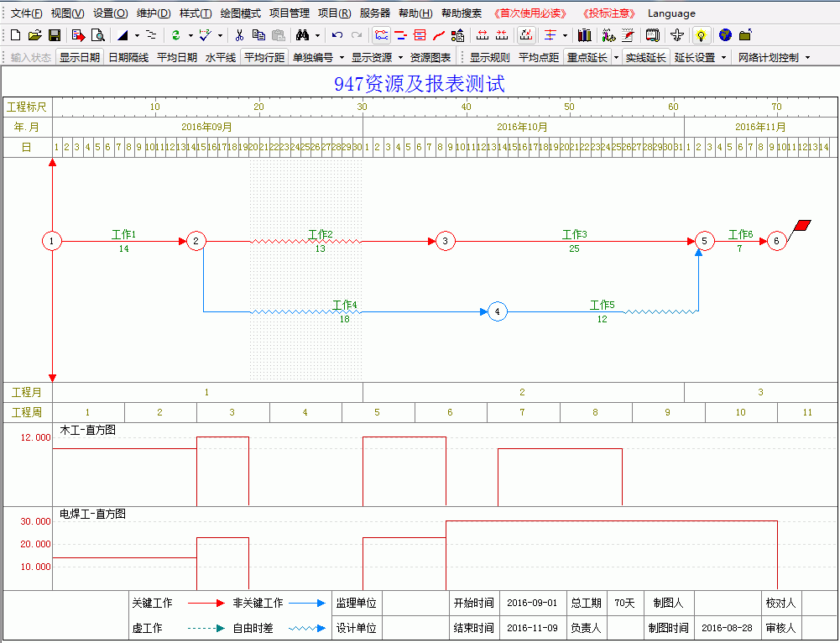Expand dropdown arrow beside black triangle icon
The height and width of the screenshot is (643, 840).
137,36
